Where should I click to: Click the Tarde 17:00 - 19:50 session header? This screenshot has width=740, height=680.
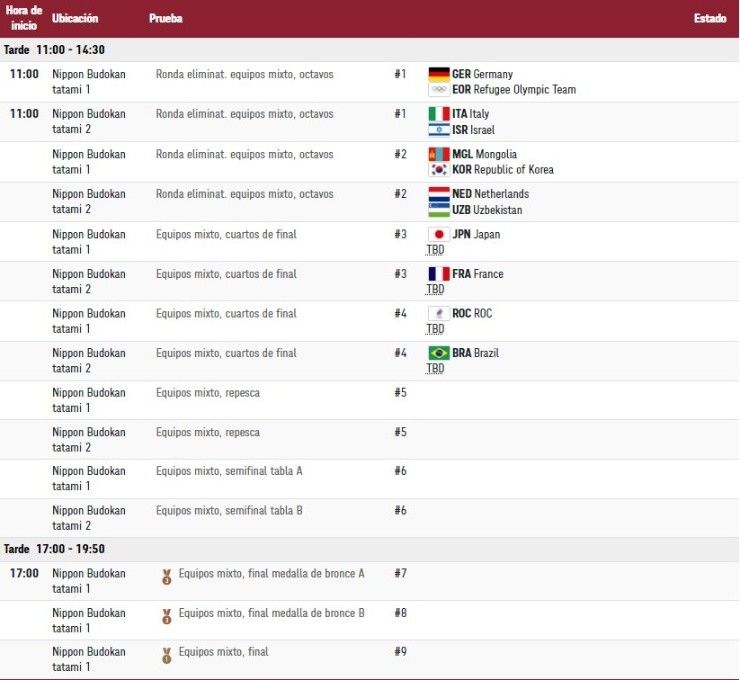[x=55, y=549]
